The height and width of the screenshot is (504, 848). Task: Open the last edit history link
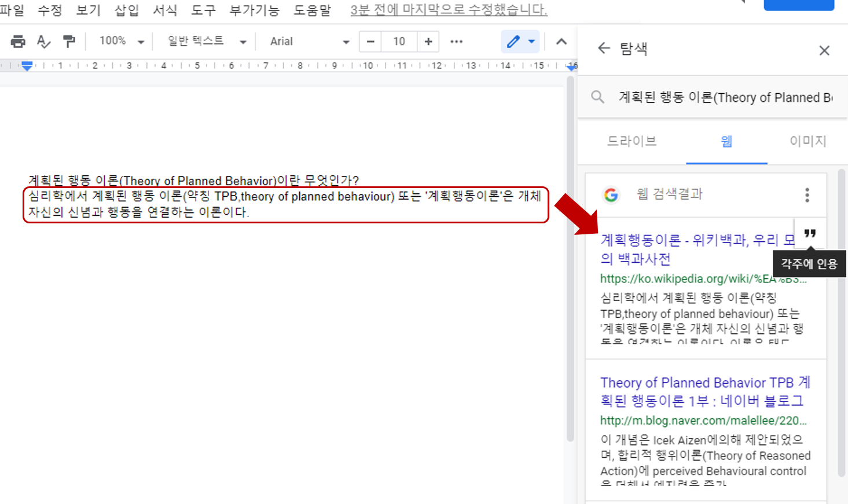pos(449,10)
